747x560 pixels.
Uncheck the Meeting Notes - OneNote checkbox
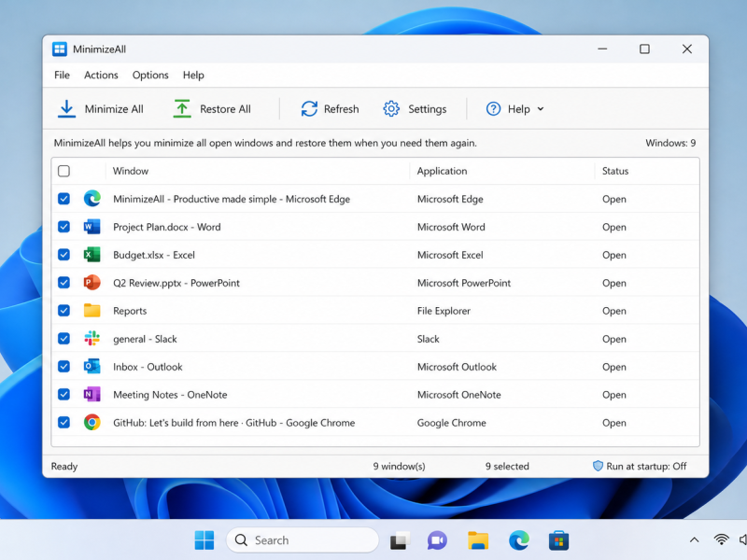tap(63, 394)
